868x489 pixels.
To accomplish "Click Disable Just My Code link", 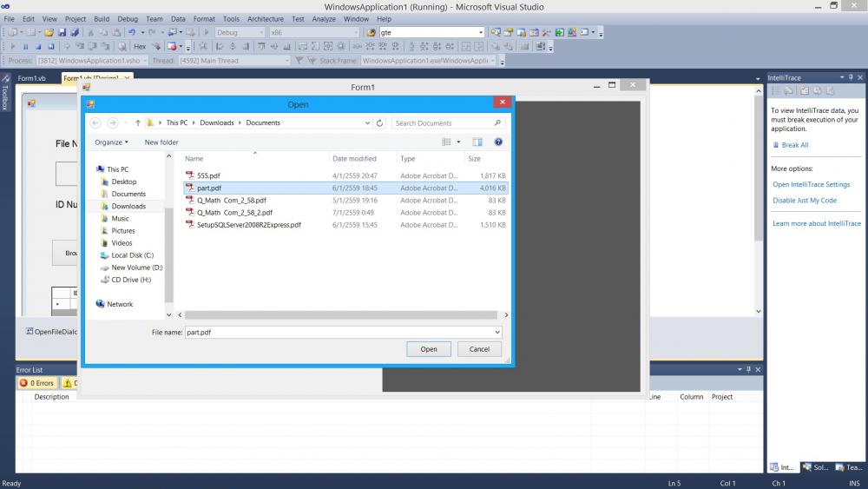I will pyautogui.click(x=805, y=201).
